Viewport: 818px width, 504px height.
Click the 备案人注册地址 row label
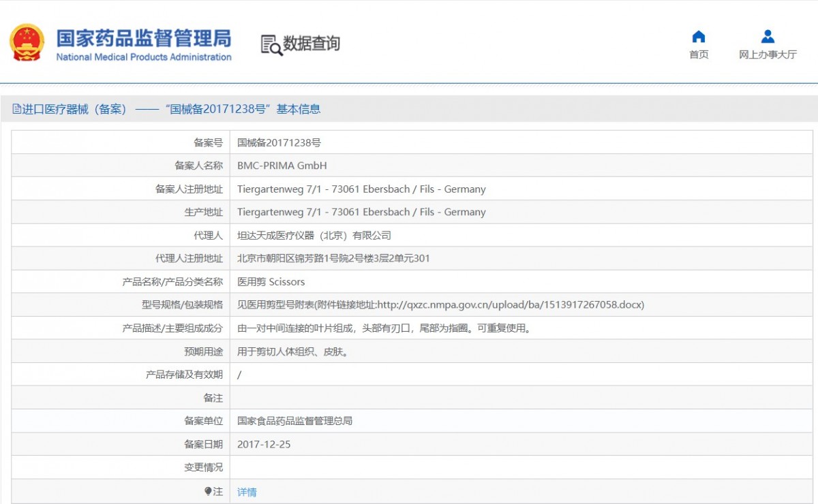tap(189, 189)
